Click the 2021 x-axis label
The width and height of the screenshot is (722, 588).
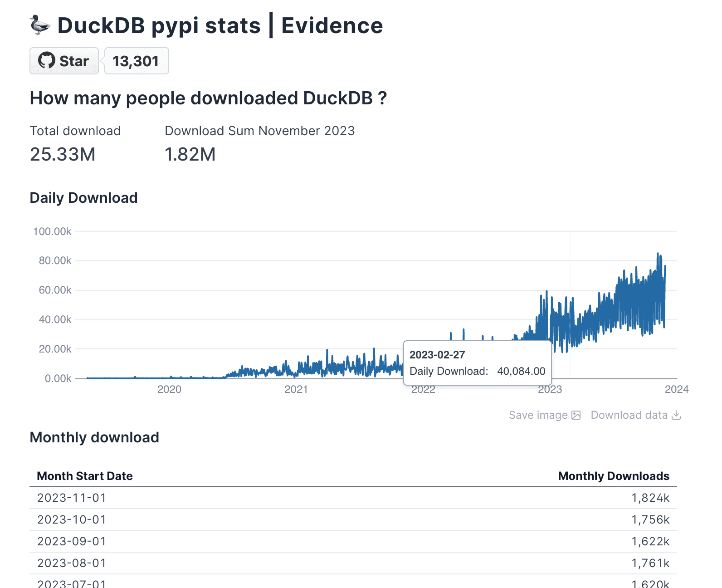pos(296,389)
